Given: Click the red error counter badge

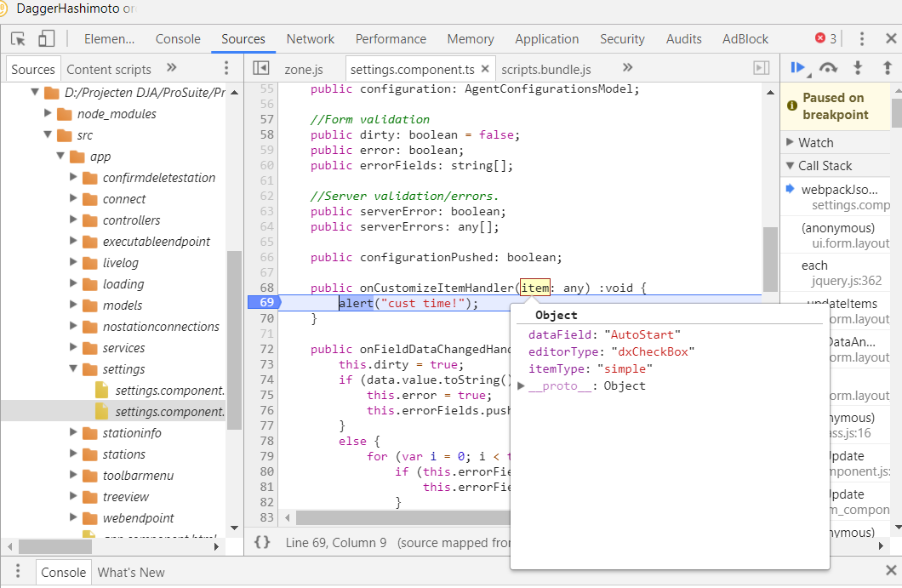Looking at the screenshot, I should (822, 38).
